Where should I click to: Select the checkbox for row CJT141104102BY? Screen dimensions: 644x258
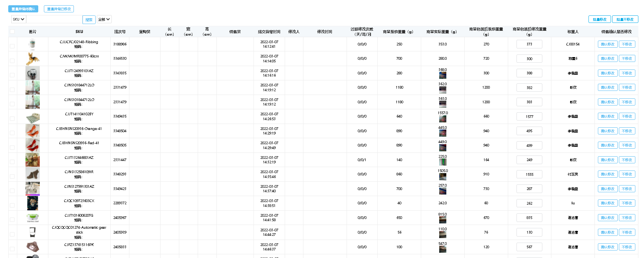click(x=12, y=118)
